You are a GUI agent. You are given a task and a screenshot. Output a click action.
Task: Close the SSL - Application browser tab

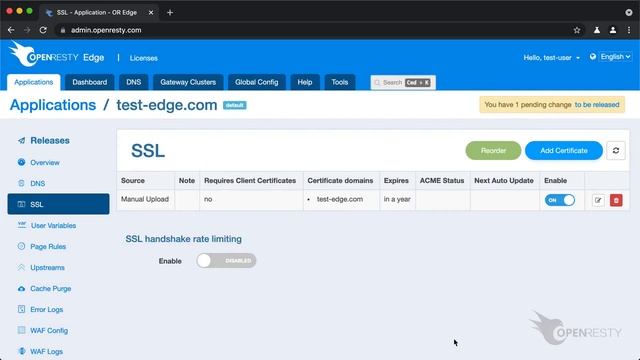[151, 13]
